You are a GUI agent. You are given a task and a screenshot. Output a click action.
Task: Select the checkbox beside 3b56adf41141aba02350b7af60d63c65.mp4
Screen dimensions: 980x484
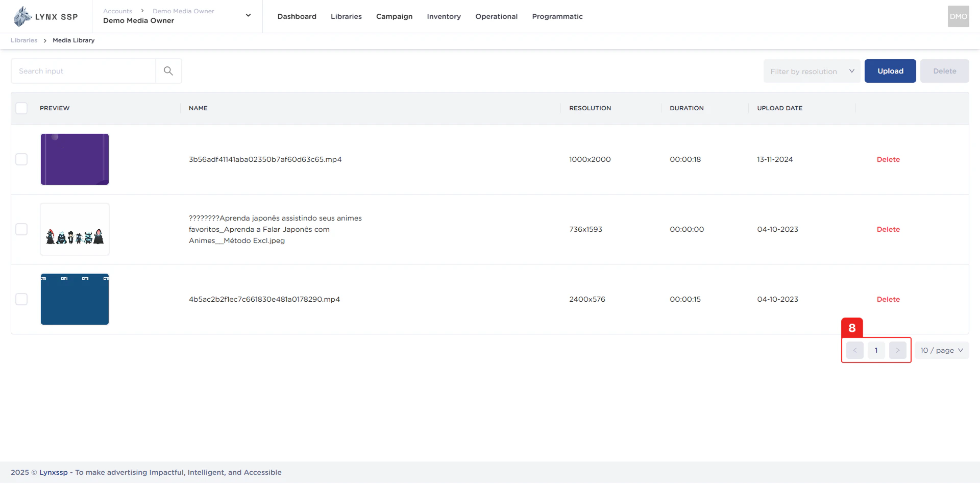[21, 159]
